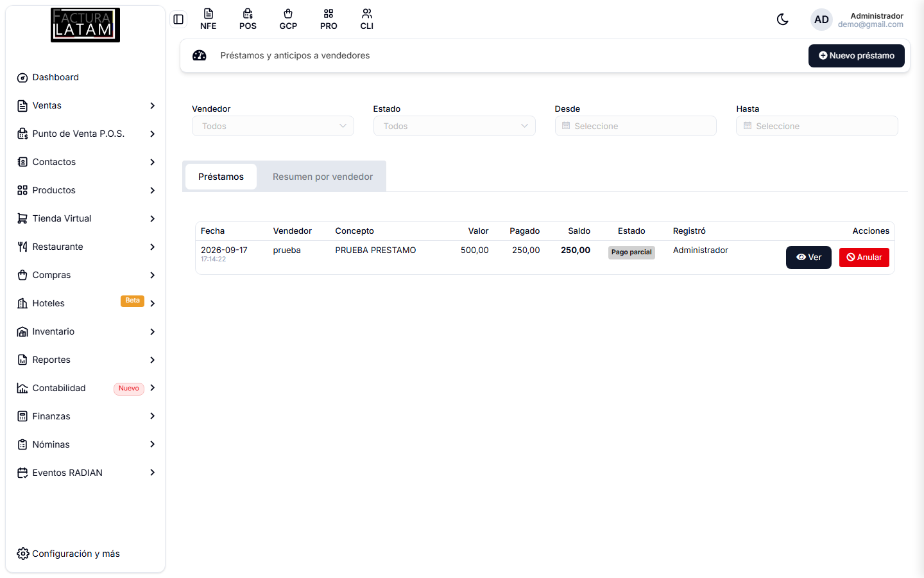Pick a Hasta end date

(817, 126)
